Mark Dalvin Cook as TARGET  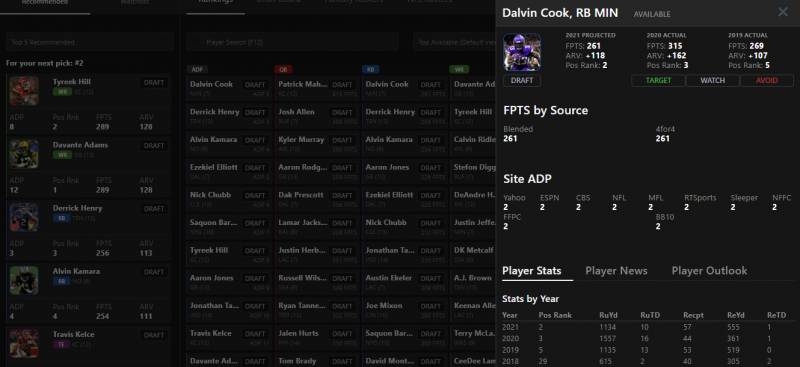(658, 81)
